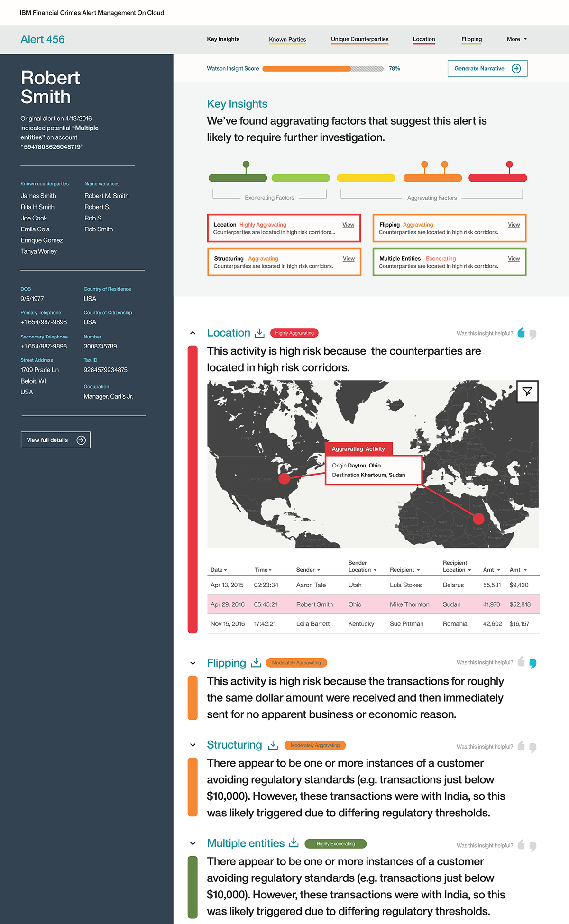The height and width of the screenshot is (924, 569).
Task: Click the yellow risk scale segment
Action: click(366, 178)
